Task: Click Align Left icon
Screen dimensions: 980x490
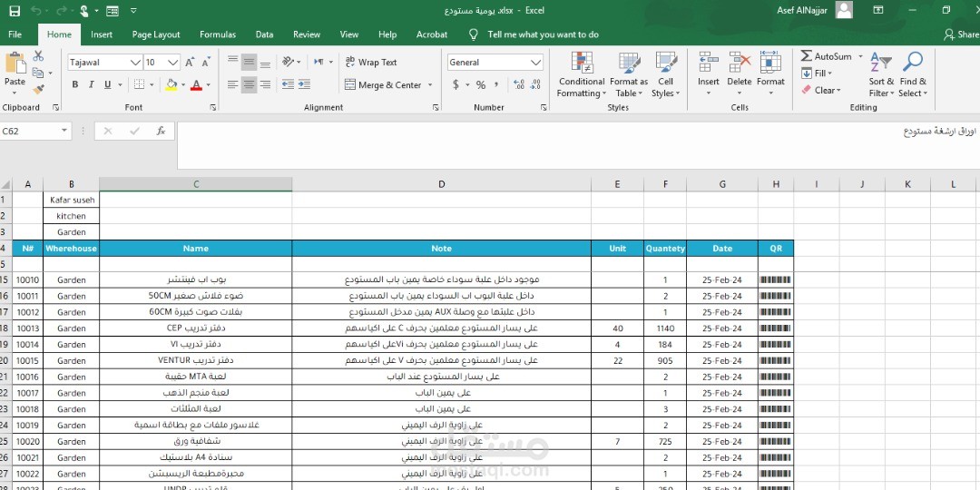Action: [233, 84]
